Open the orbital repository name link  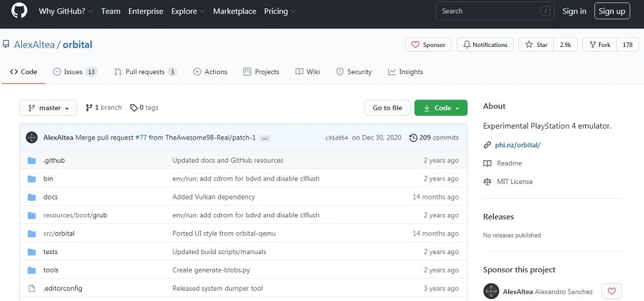tap(78, 44)
